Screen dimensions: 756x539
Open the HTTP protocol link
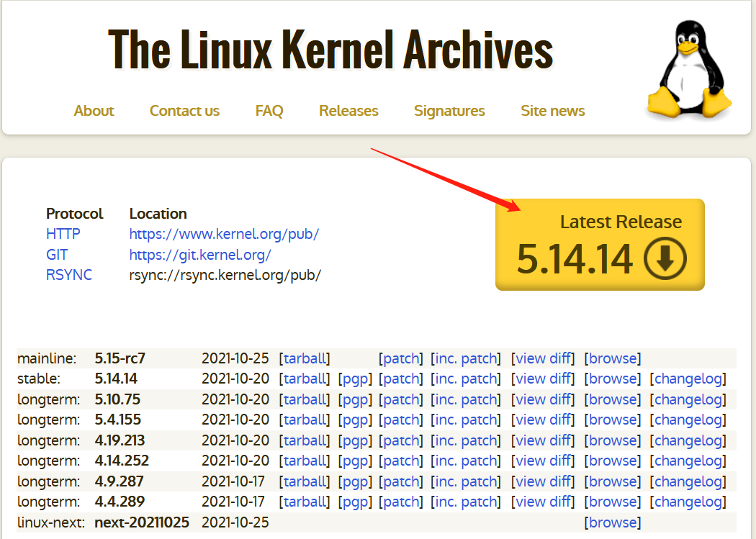pos(63,234)
